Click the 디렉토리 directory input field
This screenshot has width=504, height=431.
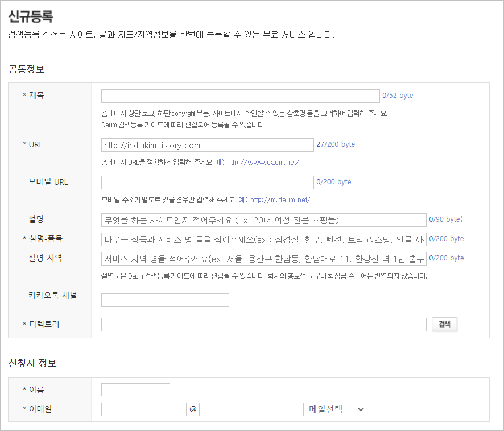coord(263,325)
